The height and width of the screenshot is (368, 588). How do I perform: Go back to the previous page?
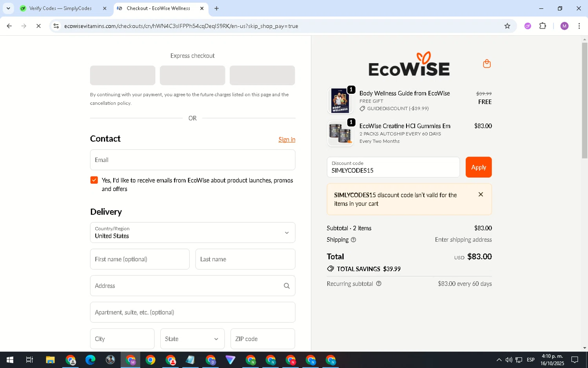click(x=9, y=26)
